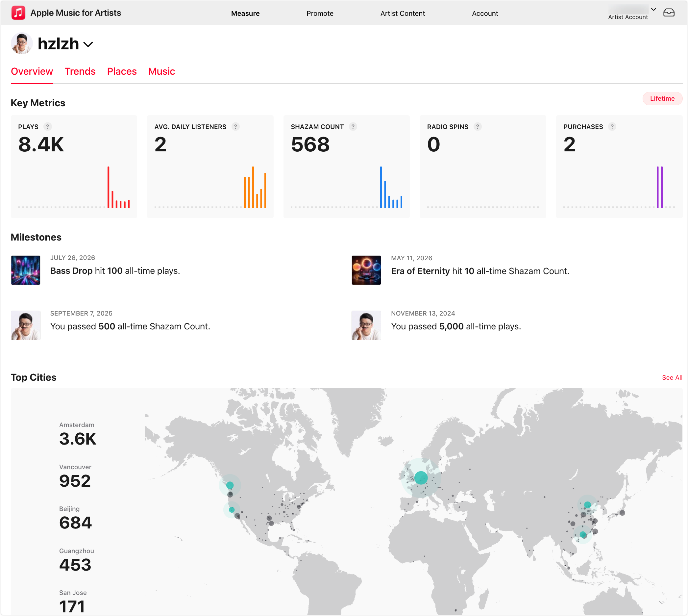Open the Bass Drop milestone link

coord(71,271)
